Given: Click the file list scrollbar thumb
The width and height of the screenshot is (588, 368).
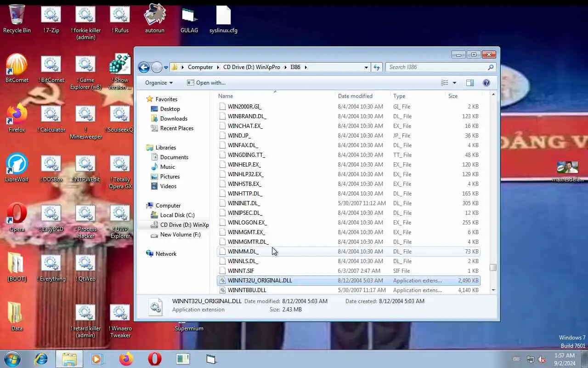Looking at the screenshot, I should pyautogui.click(x=493, y=268).
